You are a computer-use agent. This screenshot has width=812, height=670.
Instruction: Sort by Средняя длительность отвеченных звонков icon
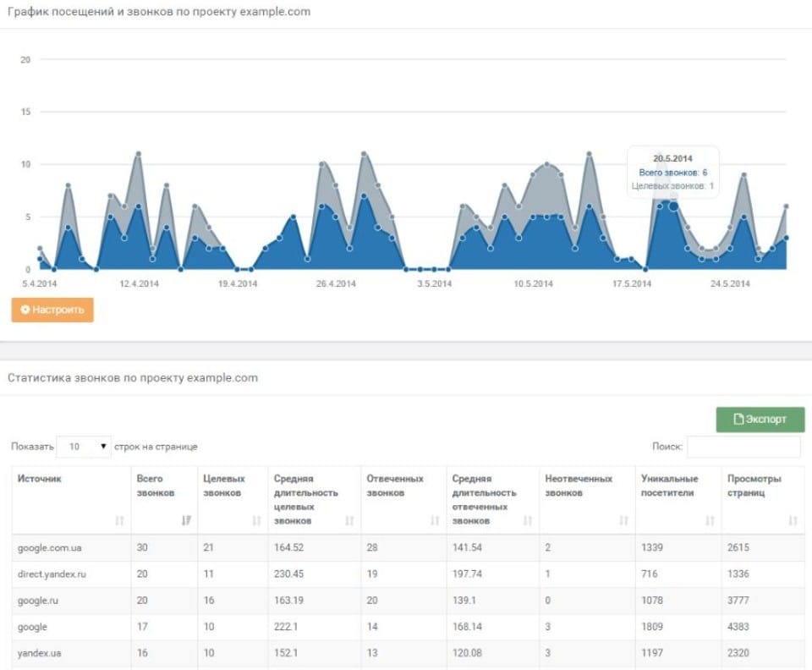click(528, 521)
